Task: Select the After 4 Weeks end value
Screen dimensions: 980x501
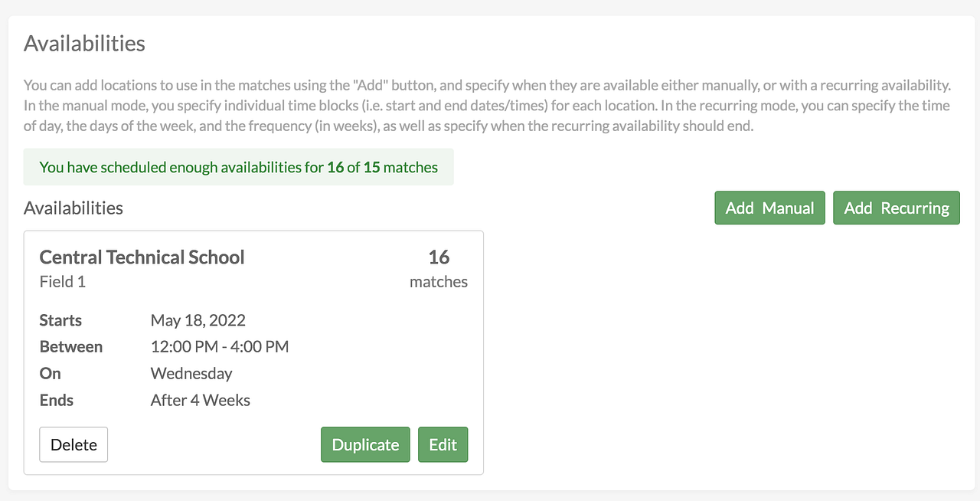Action: point(201,401)
